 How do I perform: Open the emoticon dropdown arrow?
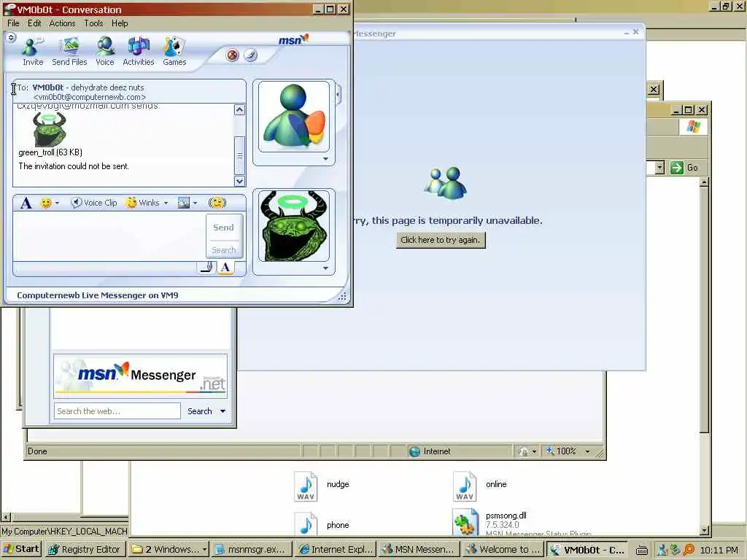57,203
